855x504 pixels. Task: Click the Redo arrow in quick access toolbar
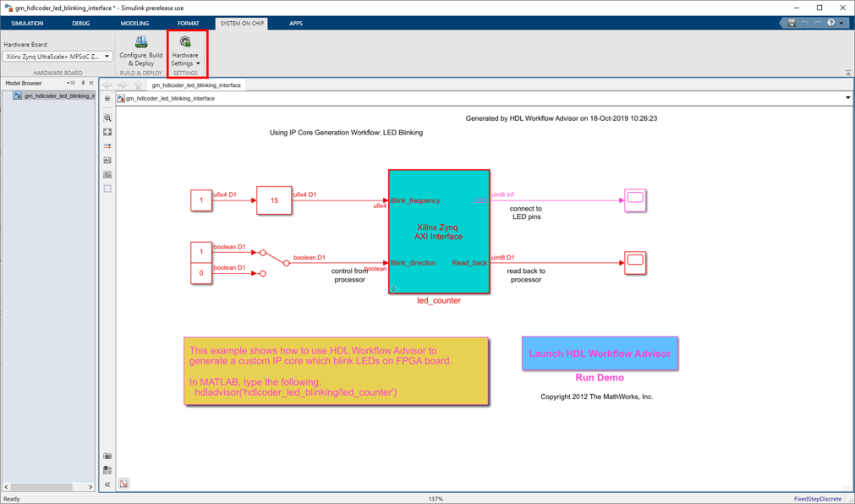pos(818,23)
